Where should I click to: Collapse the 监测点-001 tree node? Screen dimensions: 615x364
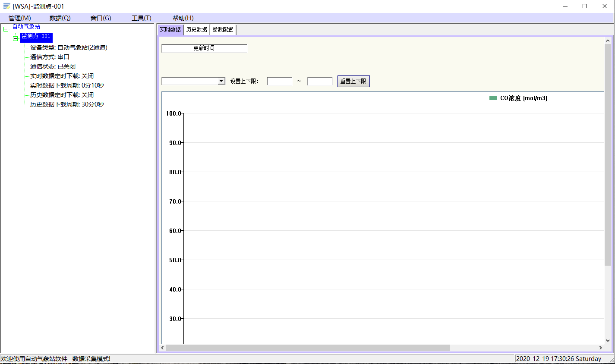pyautogui.click(x=16, y=38)
